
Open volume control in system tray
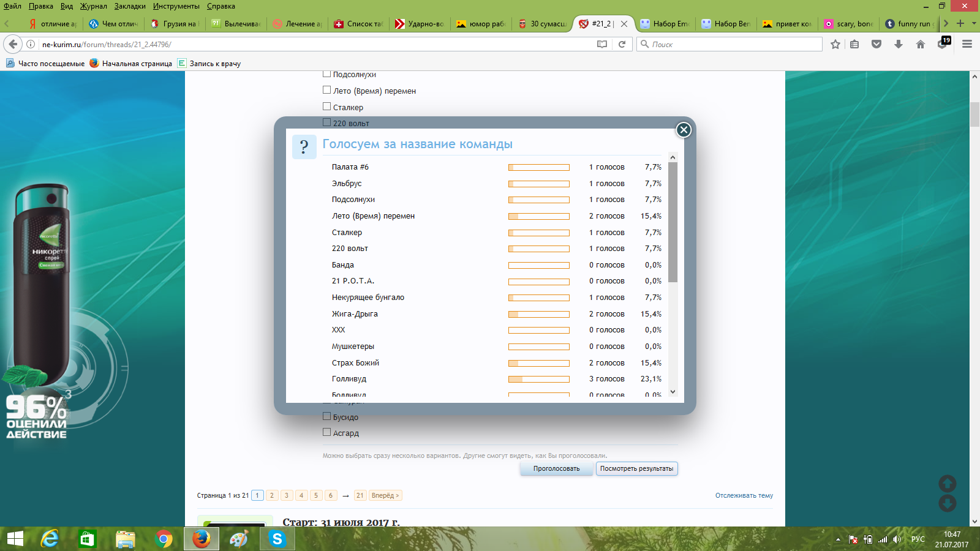tap(897, 539)
